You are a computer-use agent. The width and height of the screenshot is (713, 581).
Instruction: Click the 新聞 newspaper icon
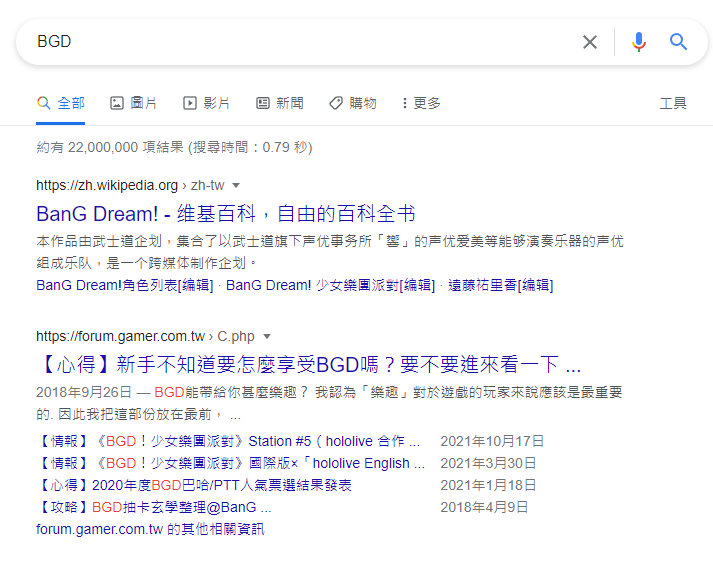tap(263, 103)
